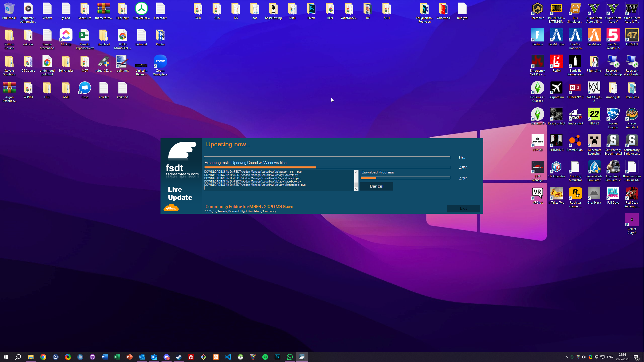Select the Teardown game icon
644x362 pixels.
click(x=537, y=9)
